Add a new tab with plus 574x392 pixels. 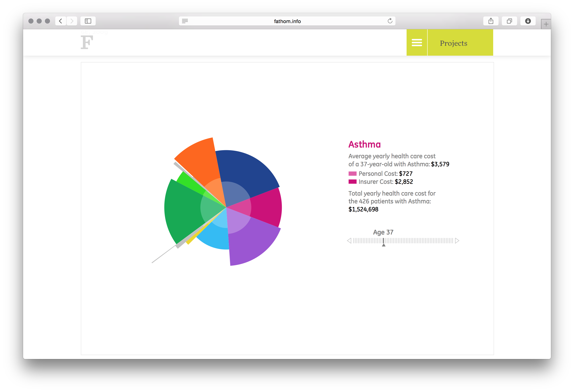[546, 24]
